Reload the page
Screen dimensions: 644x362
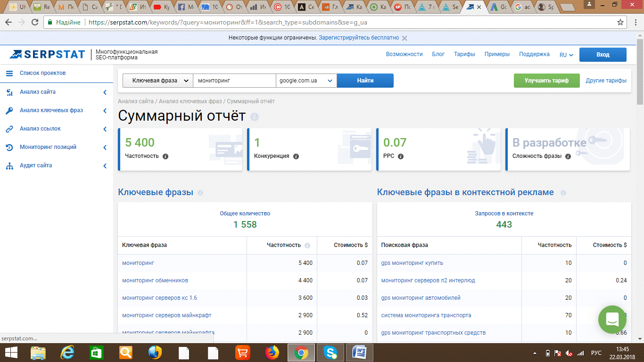coord(34,22)
